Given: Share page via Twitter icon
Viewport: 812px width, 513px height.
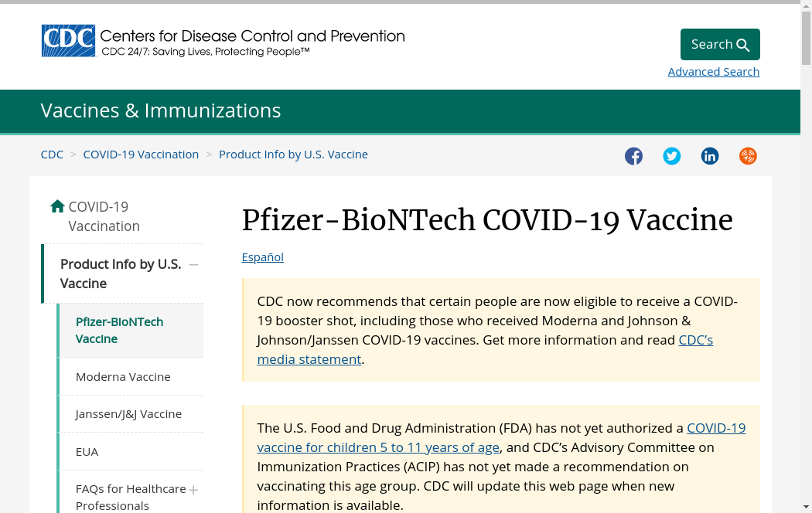Looking at the screenshot, I should point(671,156).
